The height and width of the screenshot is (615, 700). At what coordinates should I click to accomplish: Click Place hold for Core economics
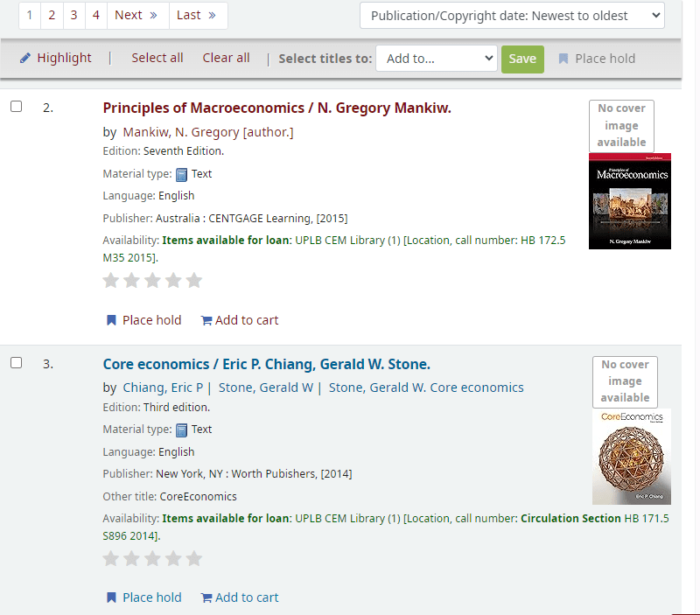point(143,598)
